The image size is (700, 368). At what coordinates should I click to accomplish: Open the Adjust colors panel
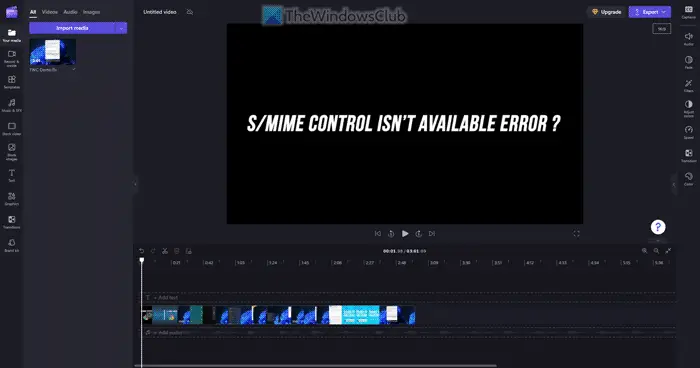pyautogui.click(x=688, y=109)
